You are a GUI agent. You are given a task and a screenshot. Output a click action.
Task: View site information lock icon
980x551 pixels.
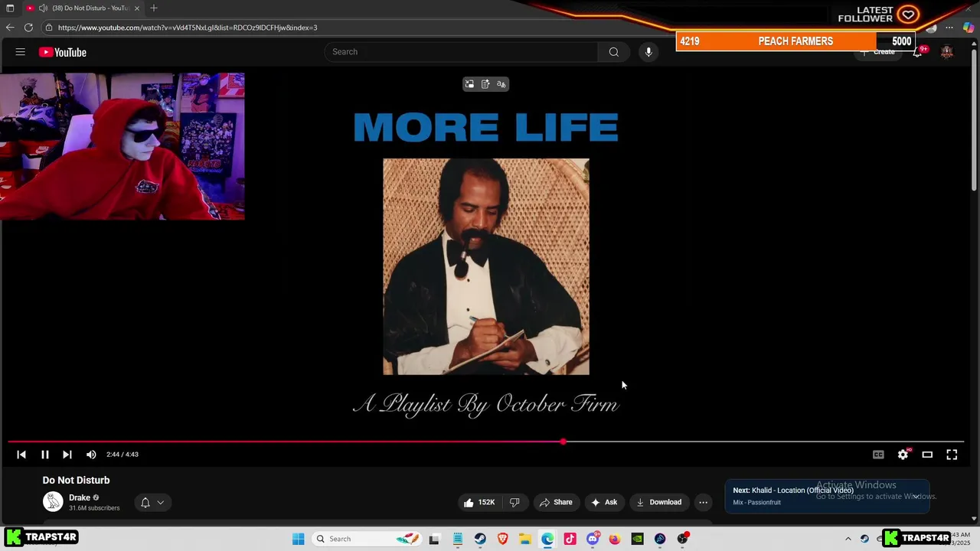click(x=49, y=28)
